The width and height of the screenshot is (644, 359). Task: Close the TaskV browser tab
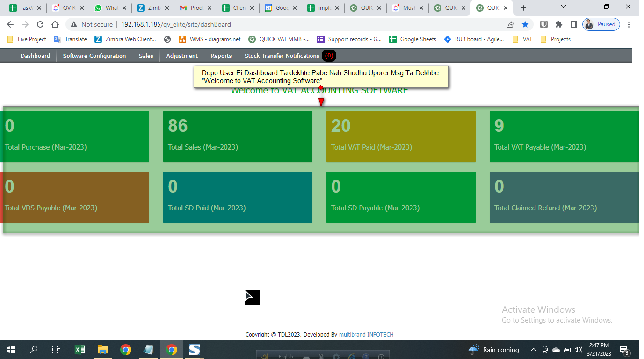pos(38,8)
